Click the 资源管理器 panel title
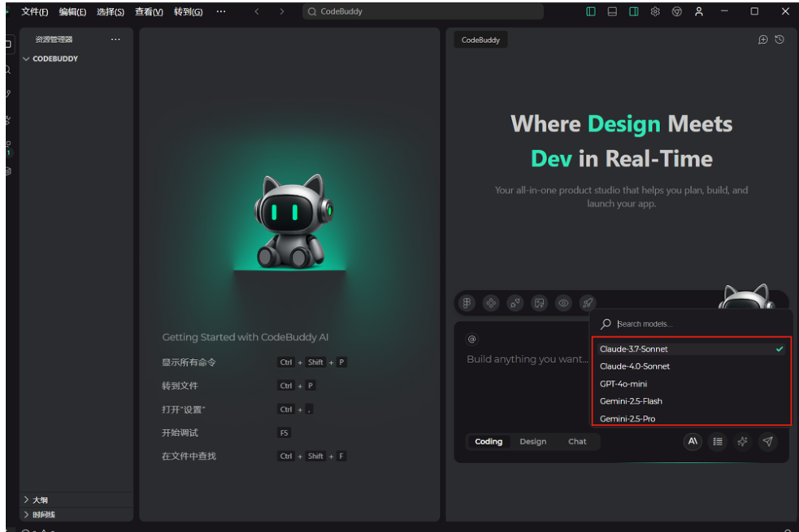Screen dimensions: 799x532 [54, 39]
